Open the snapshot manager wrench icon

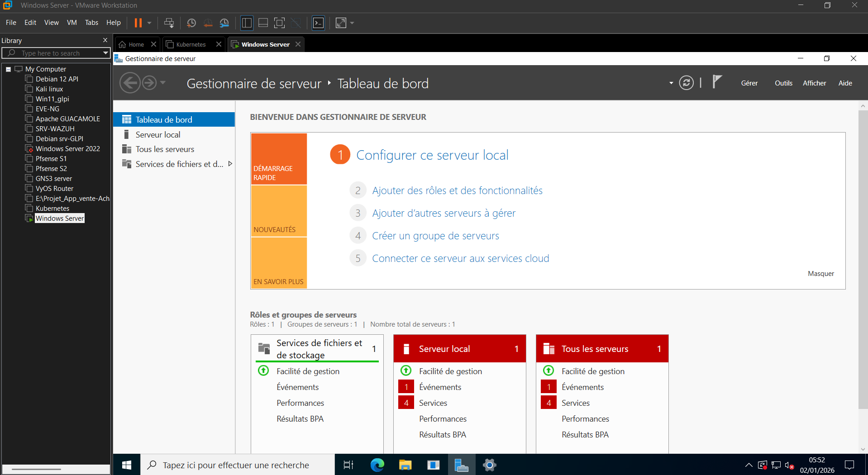click(224, 23)
